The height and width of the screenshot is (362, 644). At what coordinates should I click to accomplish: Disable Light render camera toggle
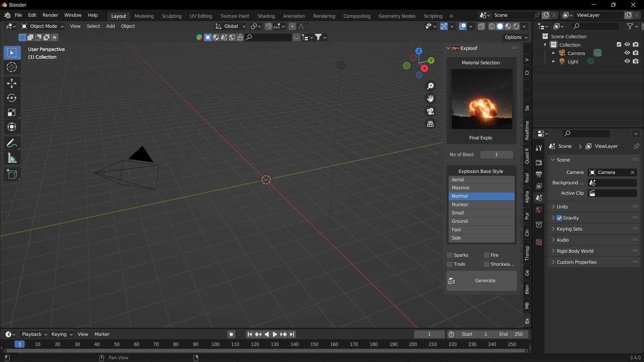pyautogui.click(x=636, y=61)
